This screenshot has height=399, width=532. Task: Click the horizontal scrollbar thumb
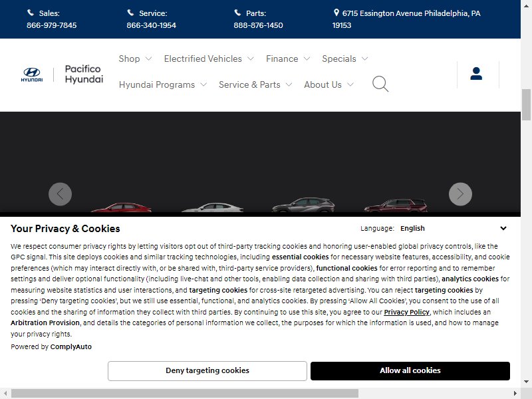(185, 394)
